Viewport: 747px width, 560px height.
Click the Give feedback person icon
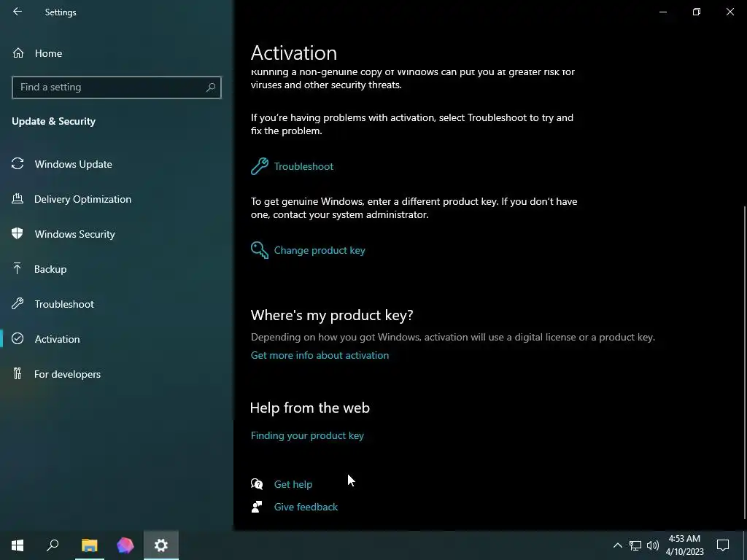[x=257, y=507]
